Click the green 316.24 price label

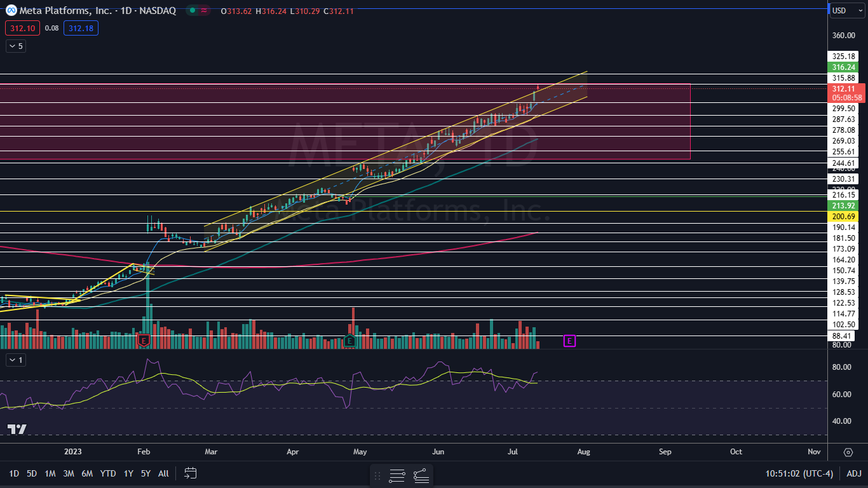coord(842,67)
